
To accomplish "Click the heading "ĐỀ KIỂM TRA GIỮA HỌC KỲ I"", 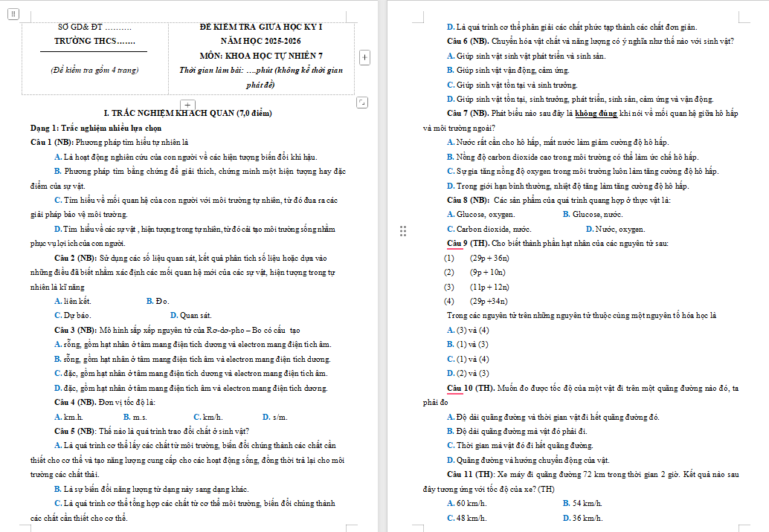I will coord(261,27).
